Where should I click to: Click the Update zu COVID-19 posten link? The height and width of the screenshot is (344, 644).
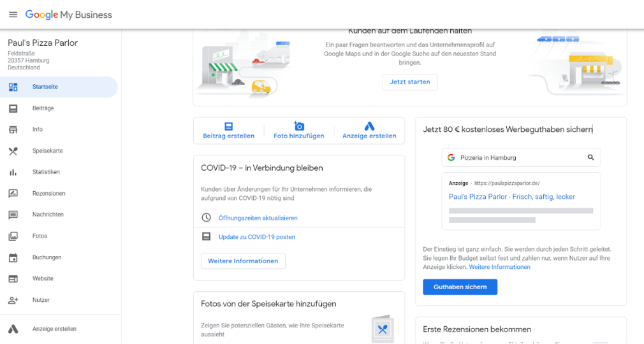pos(257,237)
